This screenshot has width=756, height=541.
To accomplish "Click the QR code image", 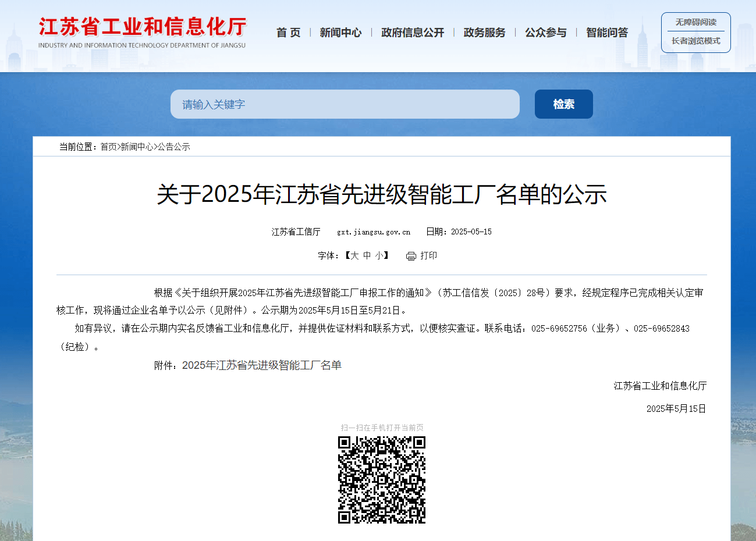I will (382, 480).
